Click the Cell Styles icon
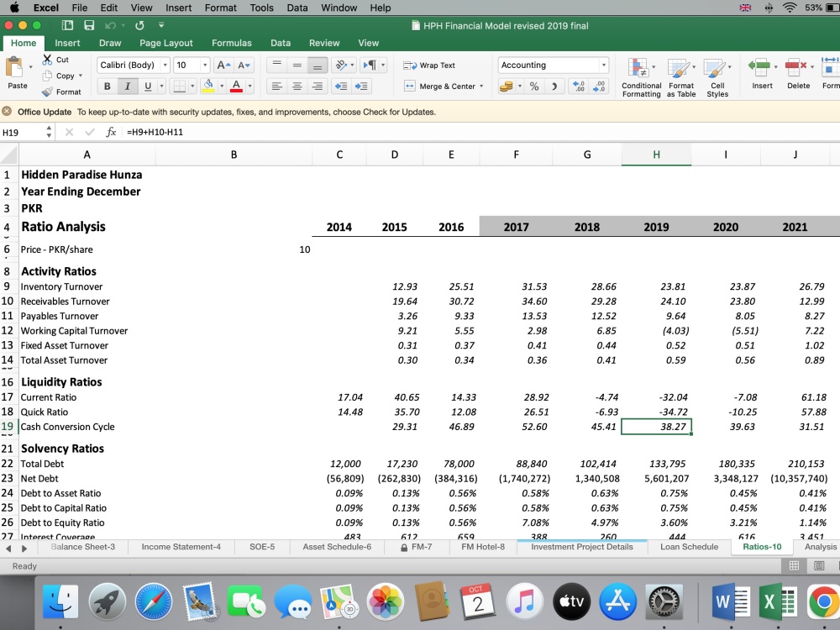Screen dimensions: 840x630 click(x=714, y=69)
